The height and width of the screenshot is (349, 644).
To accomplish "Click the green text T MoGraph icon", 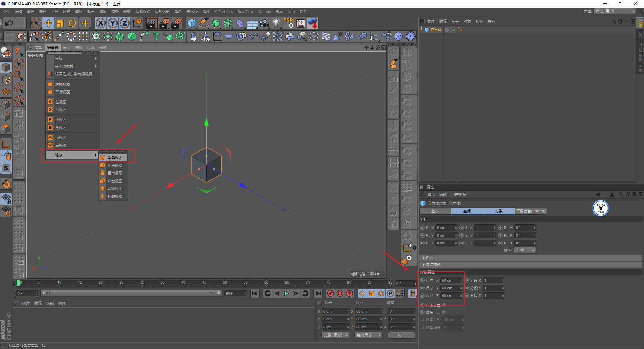I will 156,36.
